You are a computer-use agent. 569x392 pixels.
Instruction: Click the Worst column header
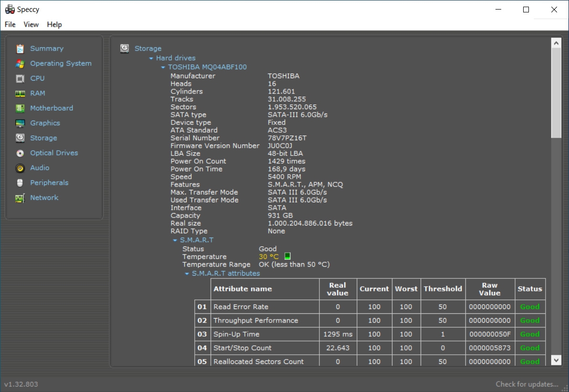(x=406, y=289)
